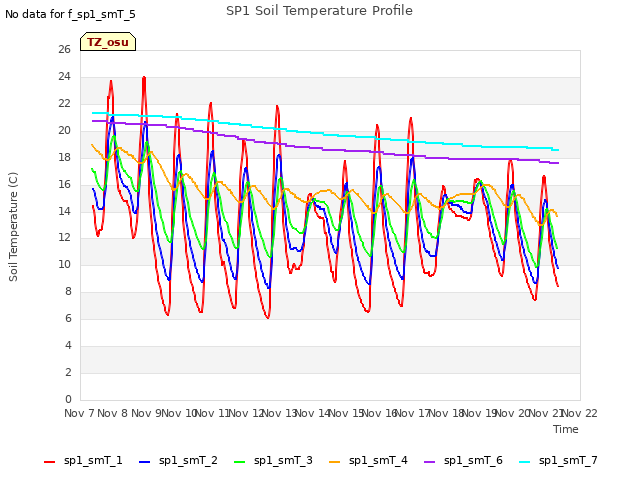Click the 16 y-axis tick label
Screen dimensions: 640x480
coord(64,184)
